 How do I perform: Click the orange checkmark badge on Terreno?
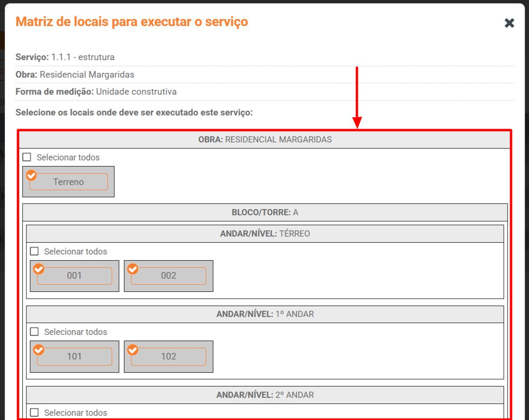coord(31,175)
